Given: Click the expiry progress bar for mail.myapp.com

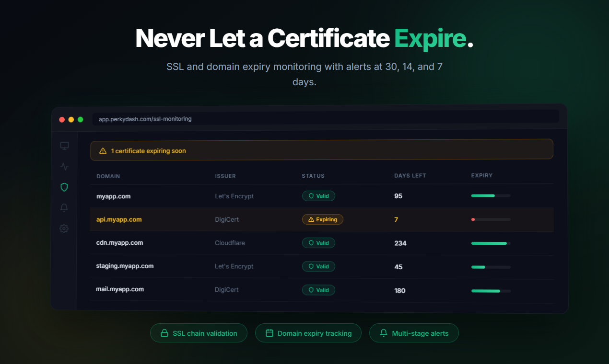Looking at the screenshot, I should [x=490, y=290].
